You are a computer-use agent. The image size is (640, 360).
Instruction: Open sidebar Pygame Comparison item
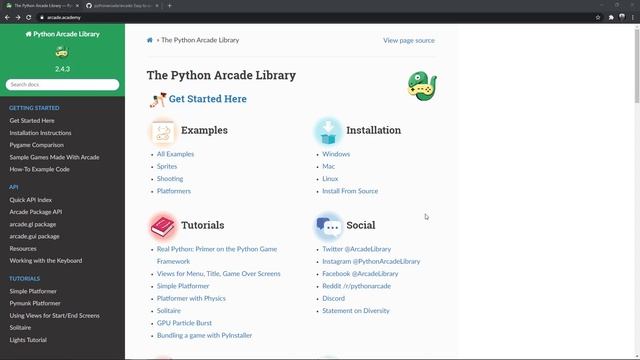[37, 145]
